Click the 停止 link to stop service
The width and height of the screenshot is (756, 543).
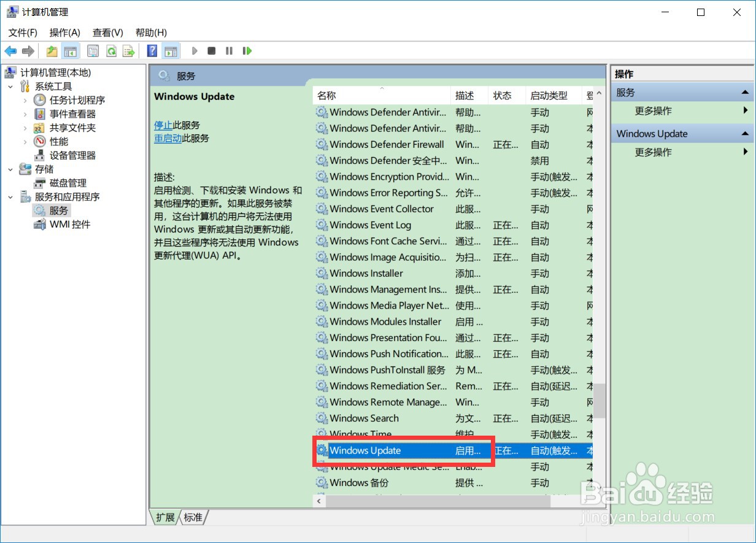(x=163, y=125)
